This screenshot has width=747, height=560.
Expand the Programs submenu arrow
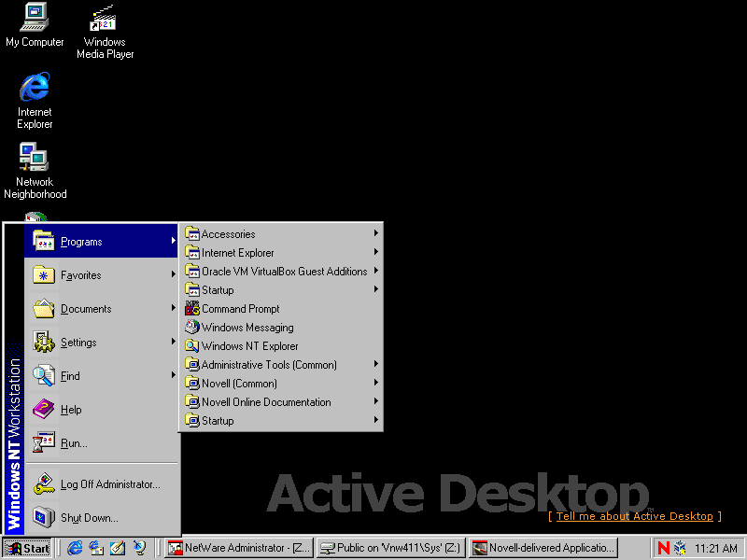click(174, 241)
